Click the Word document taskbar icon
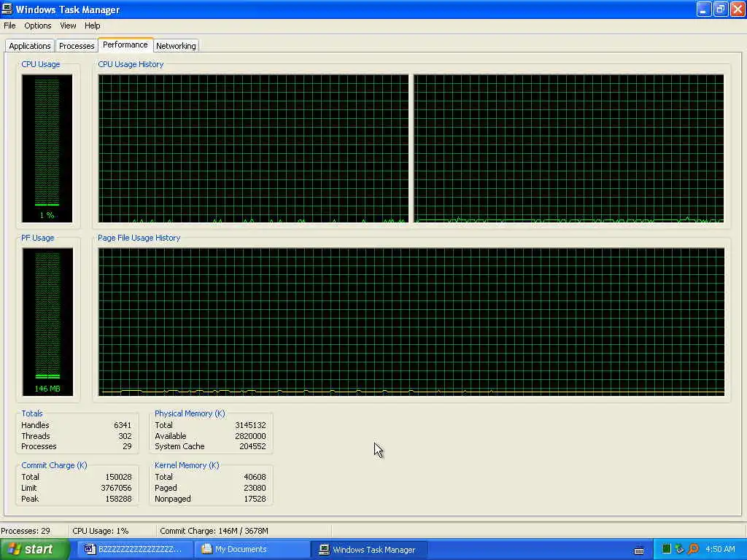 pyautogui.click(x=90, y=549)
